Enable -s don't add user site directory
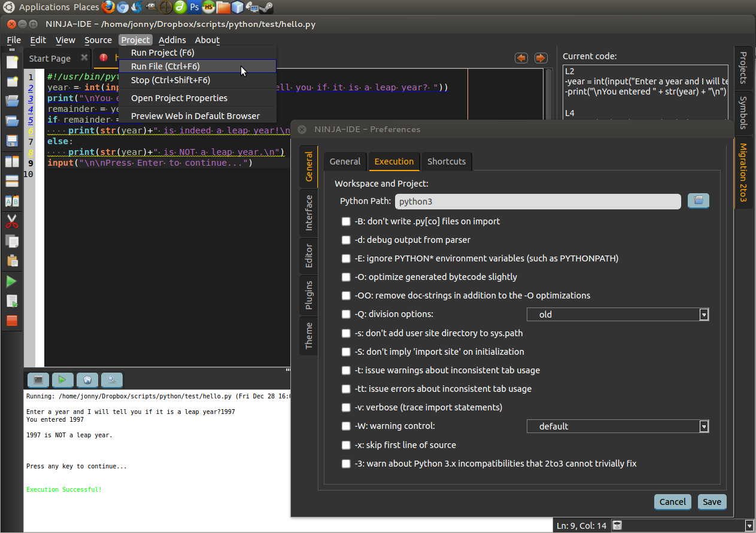 tap(346, 333)
